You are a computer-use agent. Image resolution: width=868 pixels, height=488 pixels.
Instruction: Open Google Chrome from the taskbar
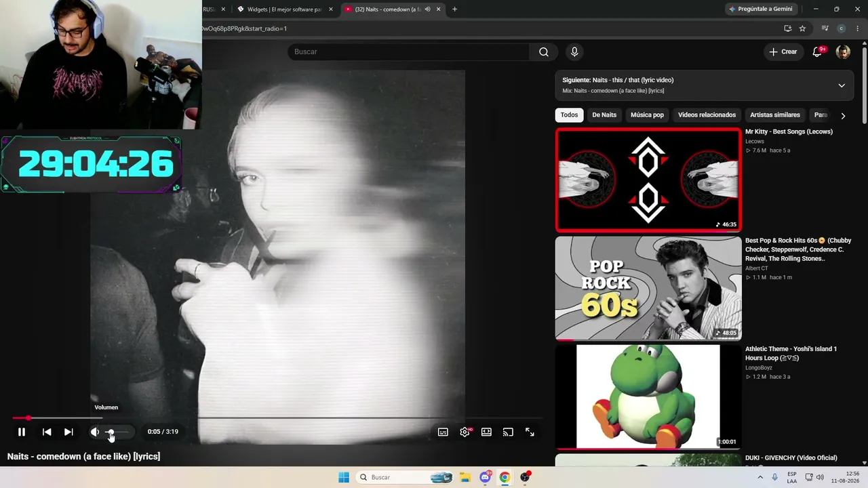(x=505, y=477)
